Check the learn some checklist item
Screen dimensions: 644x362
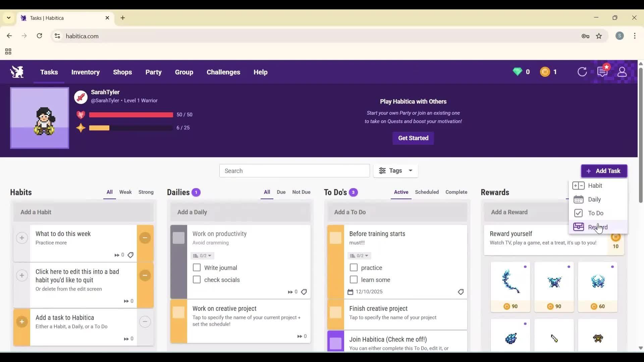point(353,279)
